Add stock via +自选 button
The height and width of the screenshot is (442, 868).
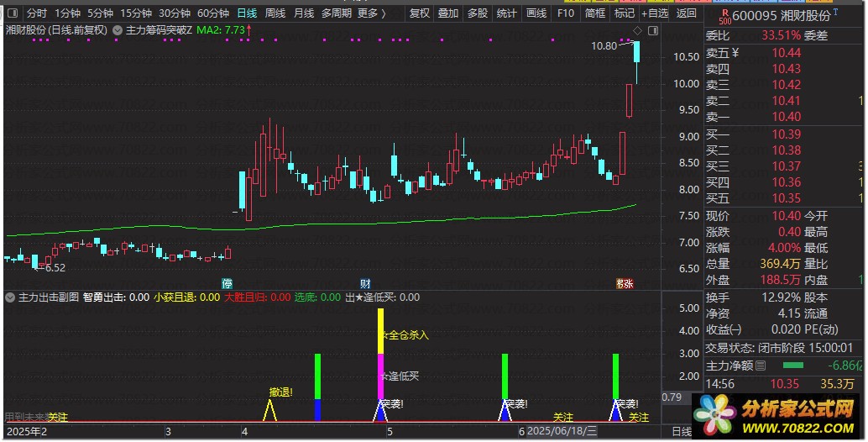[x=655, y=13]
